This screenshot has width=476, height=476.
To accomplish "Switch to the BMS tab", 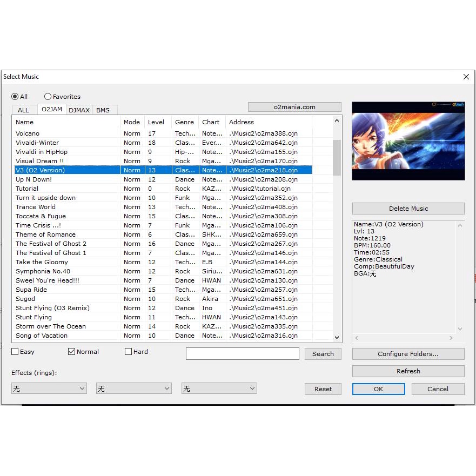I will tap(103, 110).
